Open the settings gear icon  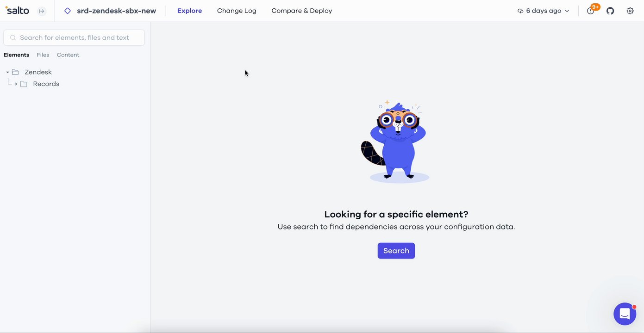pos(630,11)
